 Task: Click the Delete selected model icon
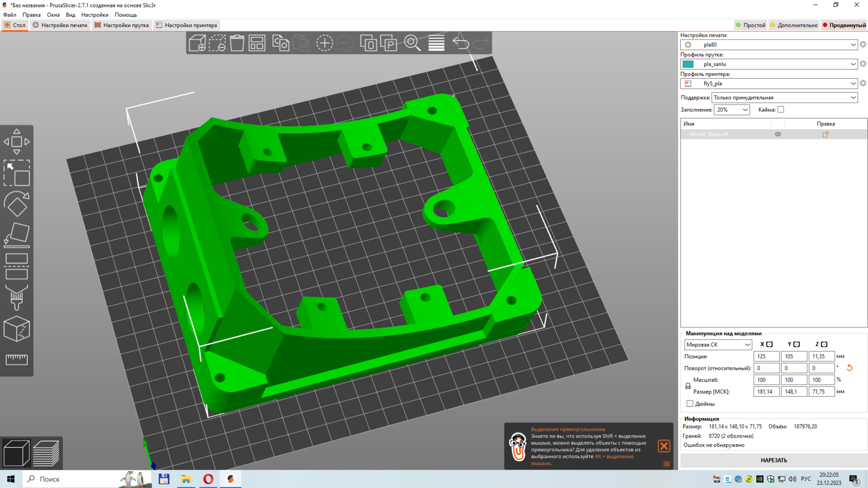(217, 43)
